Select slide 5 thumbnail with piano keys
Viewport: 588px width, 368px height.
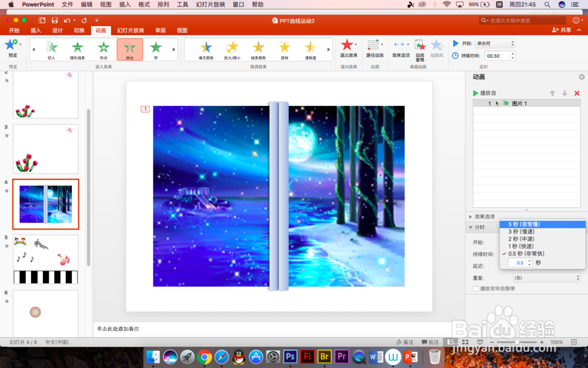coord(46,260)
